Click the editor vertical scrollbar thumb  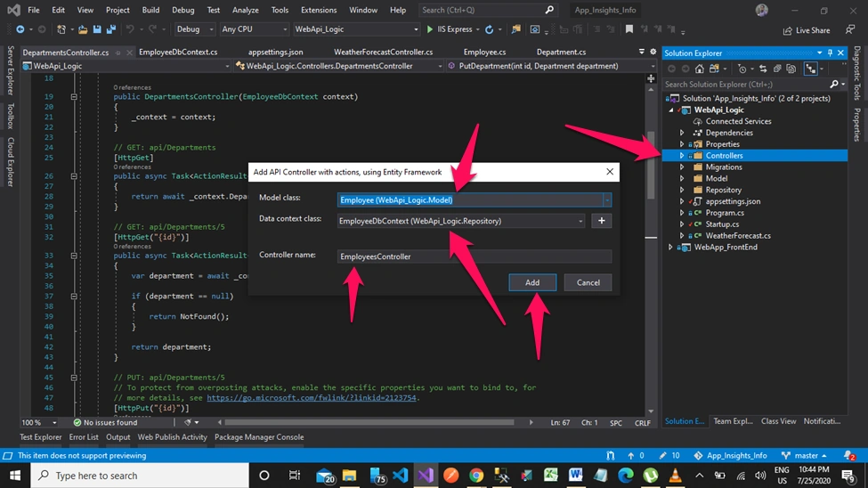pos(651,165)
